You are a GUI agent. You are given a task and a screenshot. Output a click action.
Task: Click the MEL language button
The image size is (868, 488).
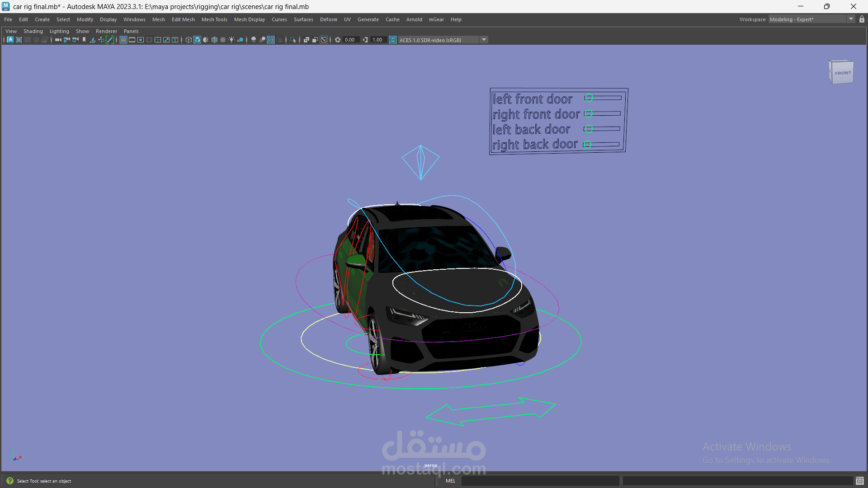[x=450, y=481]
